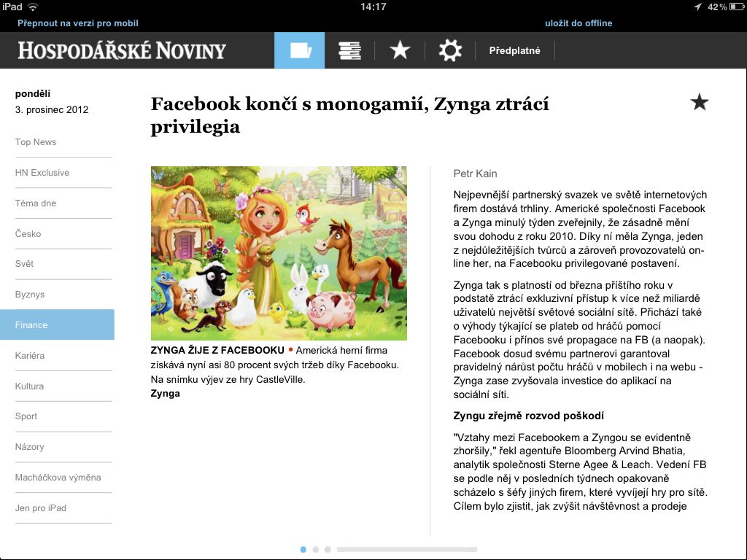Switch to mobile version via top link

point(77,23)
